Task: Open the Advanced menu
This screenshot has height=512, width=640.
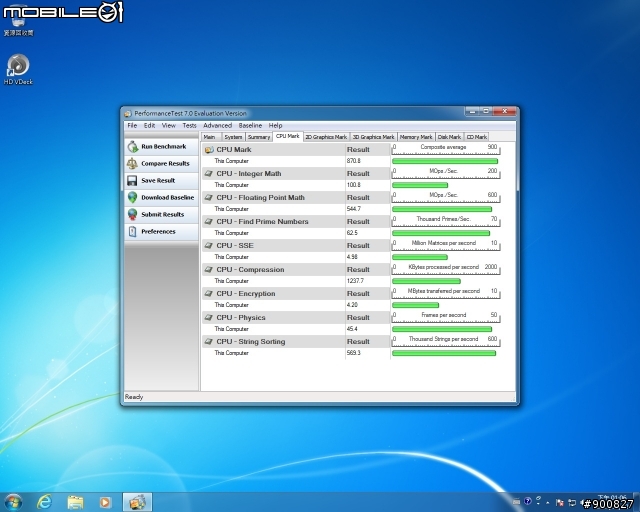Action: point(218,125)
